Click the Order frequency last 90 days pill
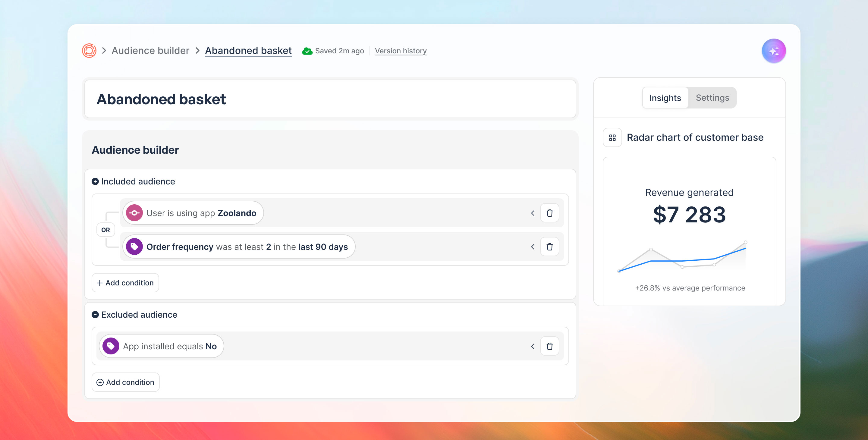This screenshot has height=440, width=868. coord(239,247)
